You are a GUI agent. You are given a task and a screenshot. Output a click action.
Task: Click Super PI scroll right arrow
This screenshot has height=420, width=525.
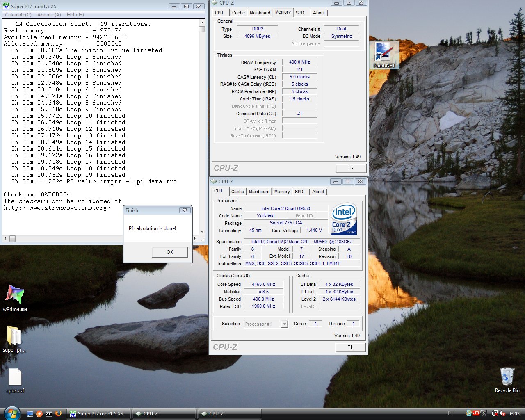[195, 238]
